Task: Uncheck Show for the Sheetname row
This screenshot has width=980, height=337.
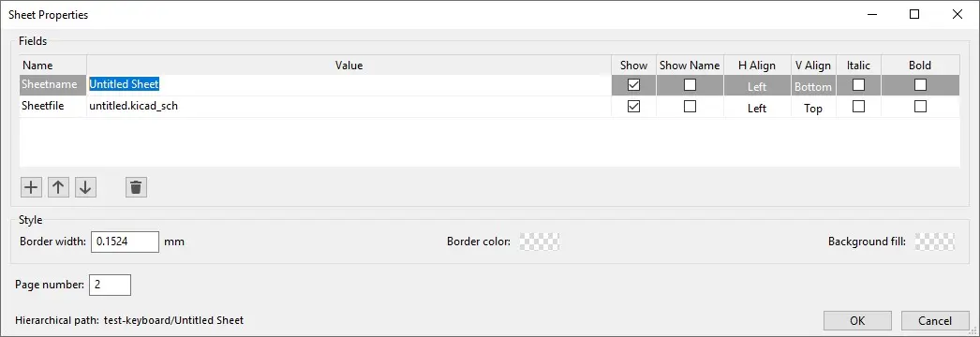Action: tap(633, 85)
